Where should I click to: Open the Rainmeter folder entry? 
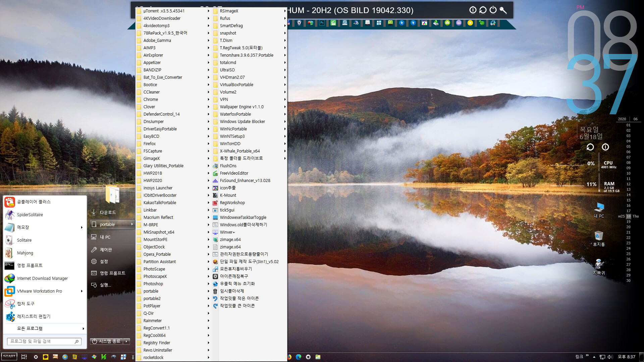click(173, 321)
